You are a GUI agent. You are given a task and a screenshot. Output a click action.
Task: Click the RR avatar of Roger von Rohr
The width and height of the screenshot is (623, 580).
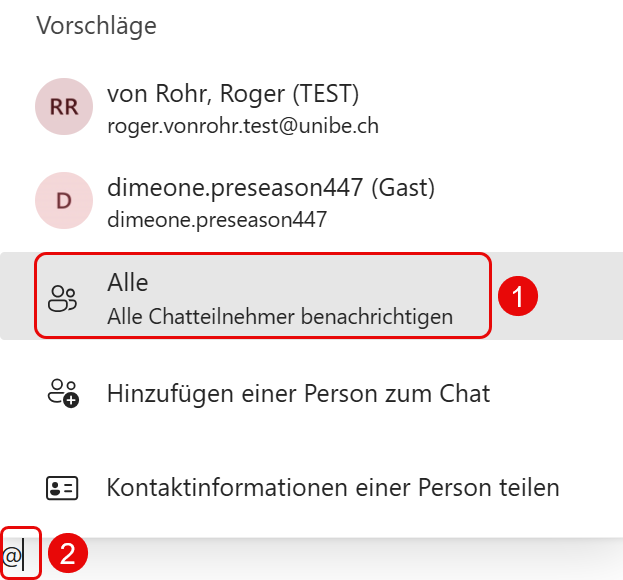[64, 106]
